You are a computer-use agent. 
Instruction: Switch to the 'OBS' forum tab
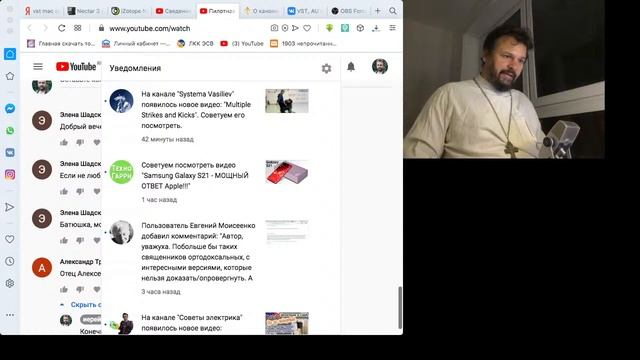click(x=348, y=11)
